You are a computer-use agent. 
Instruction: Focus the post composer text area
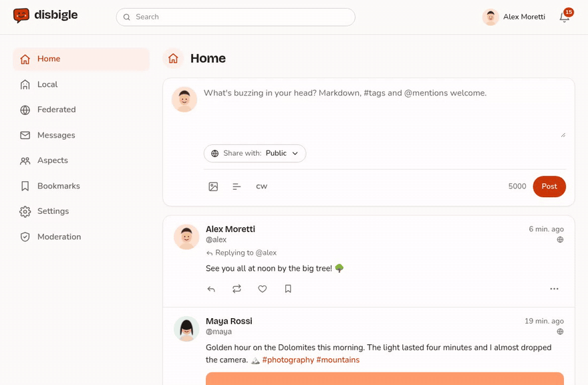pyautogui.click(x=385, y=112)
